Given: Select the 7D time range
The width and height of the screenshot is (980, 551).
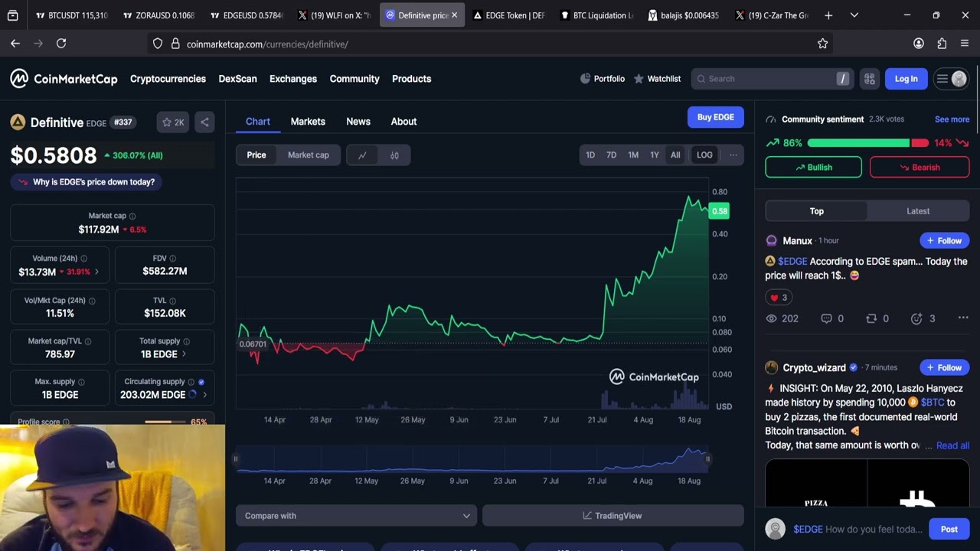Looking at the screenshot, I should (x=612, y=155).
